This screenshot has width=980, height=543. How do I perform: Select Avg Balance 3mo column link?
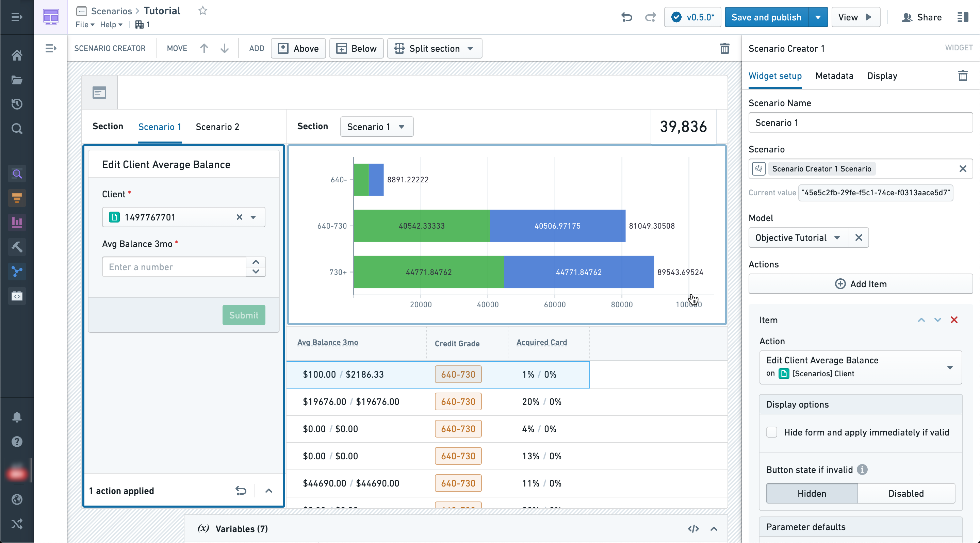(x=328, y=342)
